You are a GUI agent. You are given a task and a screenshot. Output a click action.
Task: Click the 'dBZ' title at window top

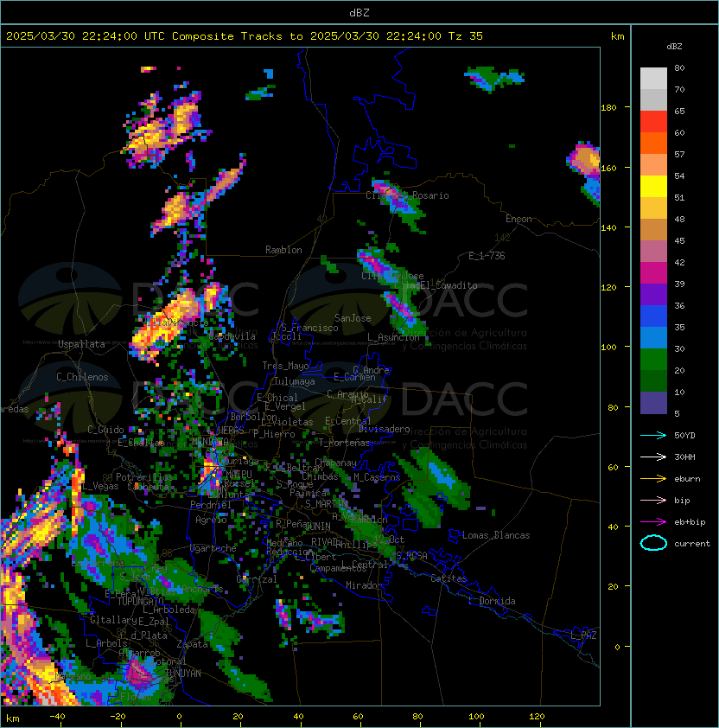pyautogui.click(x=359, y=12)
